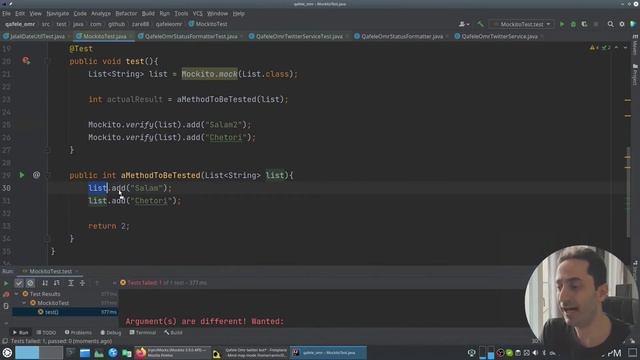Open the warnings indicator in editor corner
Screen dimensions: 640x360
(594, 48)
